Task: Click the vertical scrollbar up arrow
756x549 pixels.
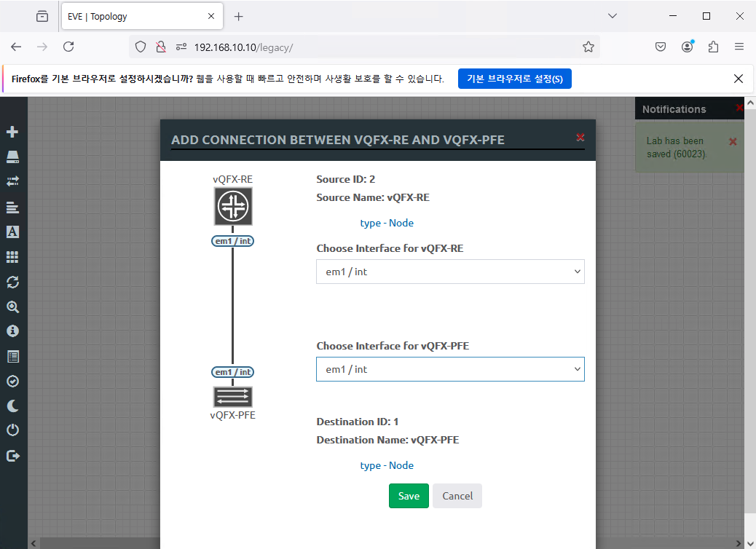Action: pos(750,102)
